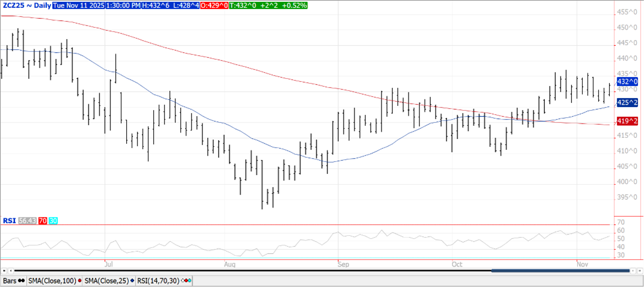Click the black dots icon beside Bars
The image size is (644, 287).
pyautogui.click(x=22, y=281)
